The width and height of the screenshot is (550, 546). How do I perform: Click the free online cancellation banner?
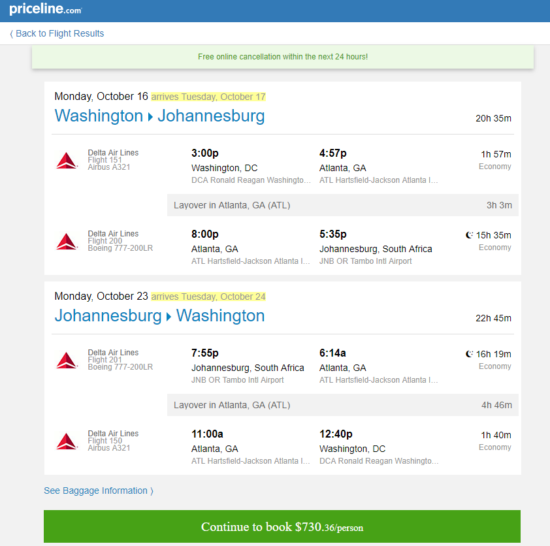(283, 57)
